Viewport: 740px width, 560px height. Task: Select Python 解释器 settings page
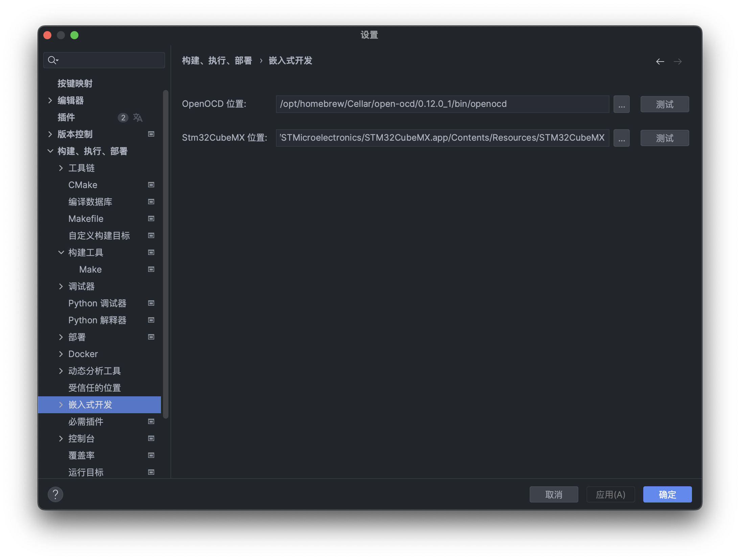[97, 320]
